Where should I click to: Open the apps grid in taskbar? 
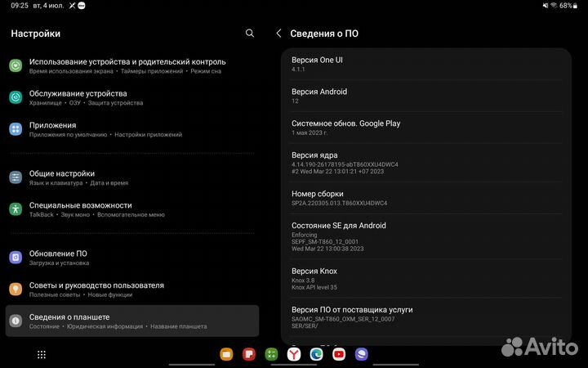42,354
